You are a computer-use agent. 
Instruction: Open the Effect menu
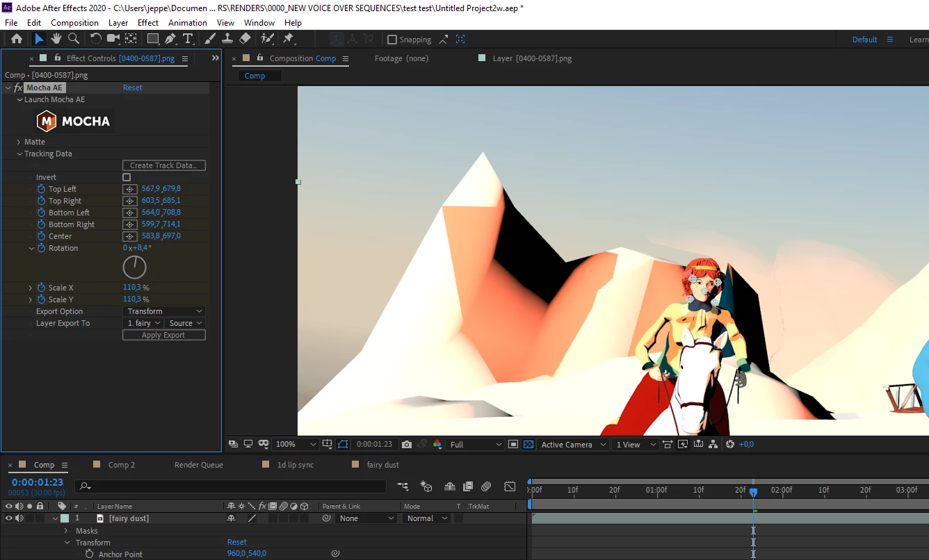148,22
